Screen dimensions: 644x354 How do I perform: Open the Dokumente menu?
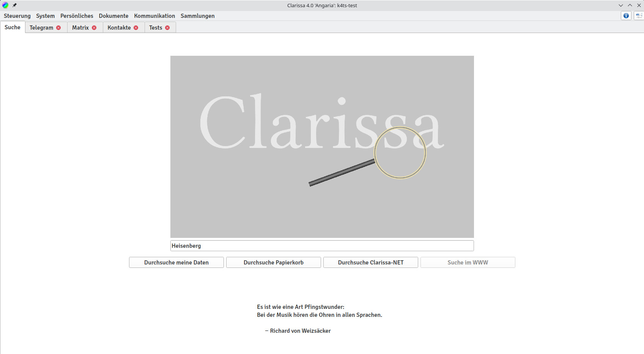113,16
